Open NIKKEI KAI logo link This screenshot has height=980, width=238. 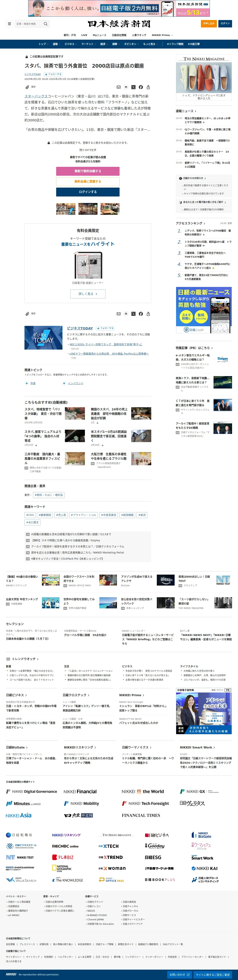click(x=205, y=869)
